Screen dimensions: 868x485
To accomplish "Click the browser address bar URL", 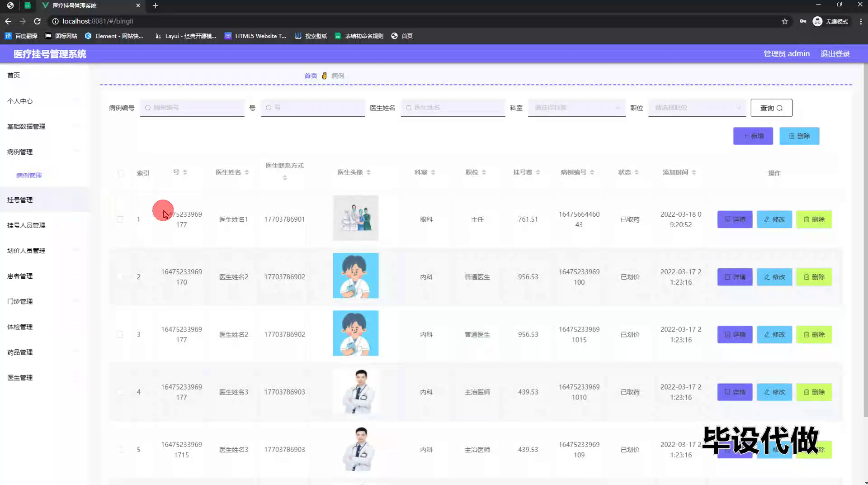I will coord(98,21).
